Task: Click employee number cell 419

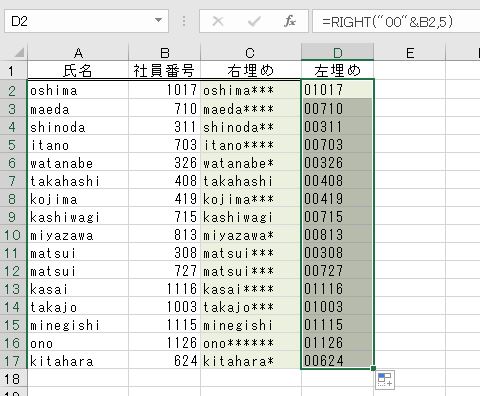Action: tap(165, 199)
